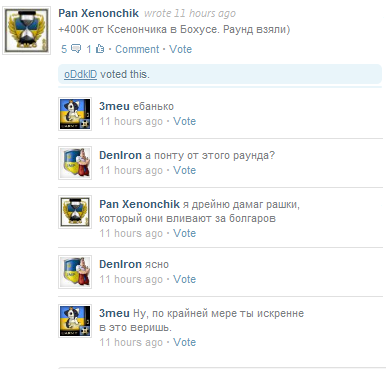Click the comment bubble icon beside 5
Screen dimensions: 386x369
[76, 49]
